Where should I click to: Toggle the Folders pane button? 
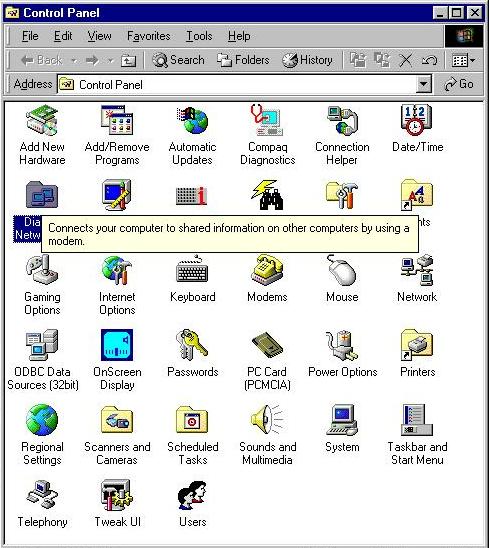243,60
